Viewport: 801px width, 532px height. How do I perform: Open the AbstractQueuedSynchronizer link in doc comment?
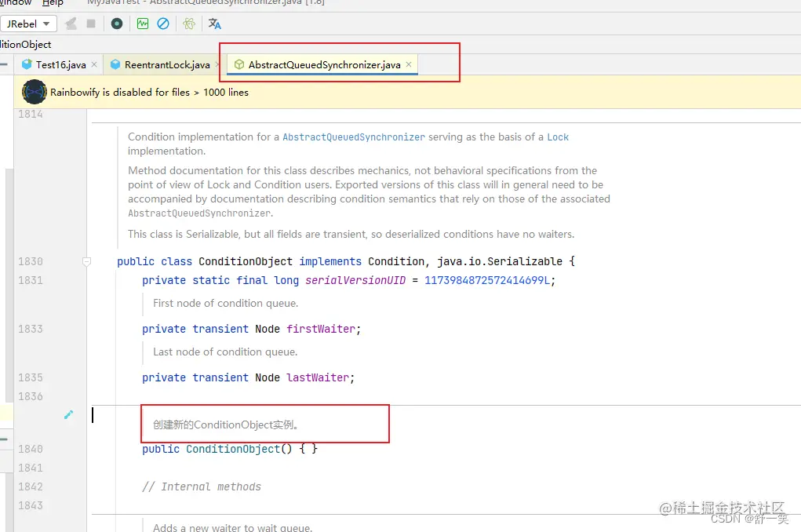354,137
